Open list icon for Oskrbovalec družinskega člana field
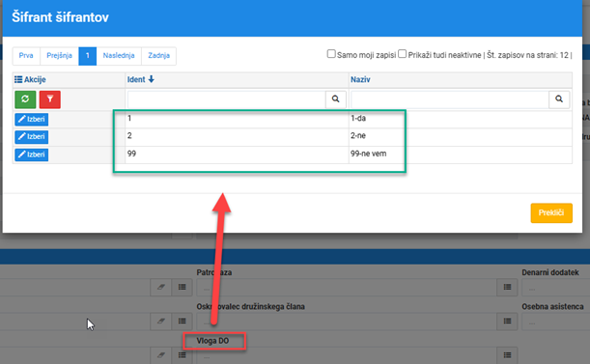Screen dimensions: 590x364 507,322
